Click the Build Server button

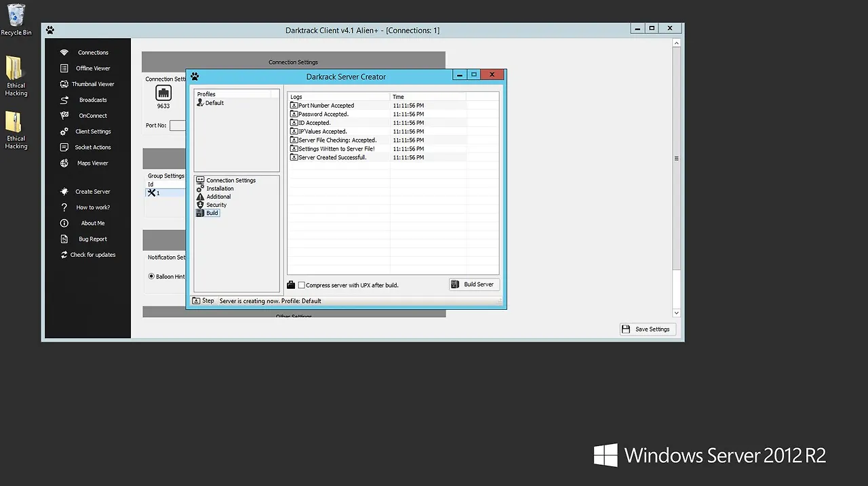pyautogui.click(x=475, y=285)
